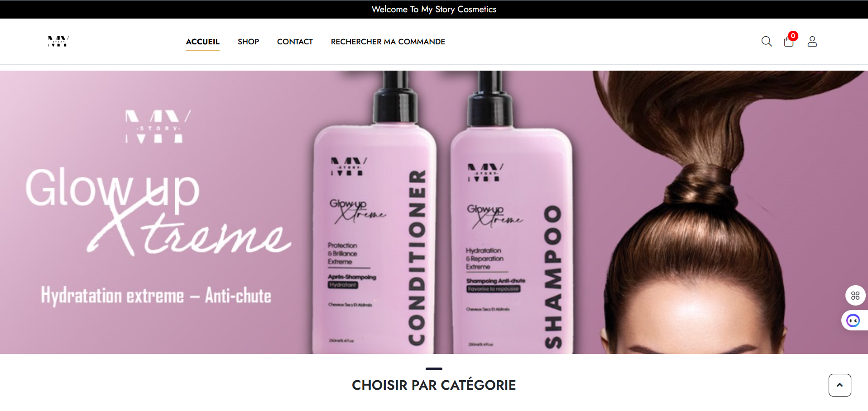Go to the ACCUEIL menu item

point(202,42)
